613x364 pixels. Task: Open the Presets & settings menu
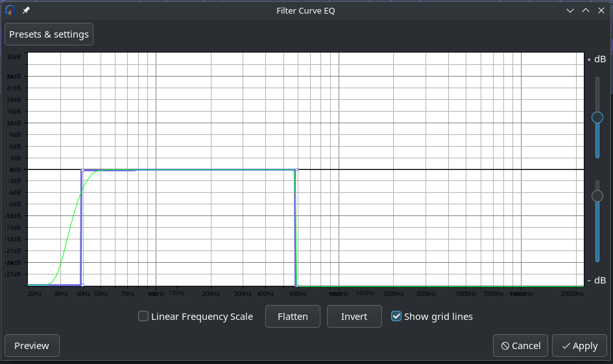click(x=49, y=34)
